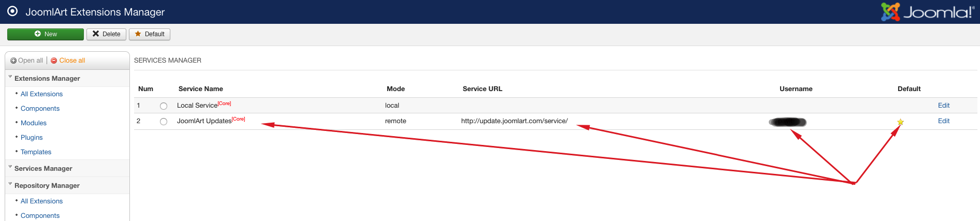Click the JoomlArt Extensions Manager title
Viewport: 980px width, 221px height.
click(x=95, y=11)
